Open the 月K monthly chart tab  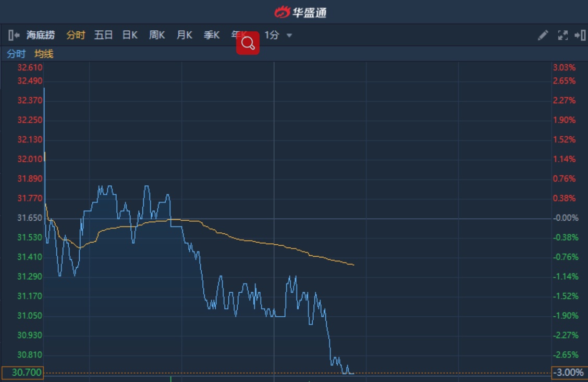[185, 35]
